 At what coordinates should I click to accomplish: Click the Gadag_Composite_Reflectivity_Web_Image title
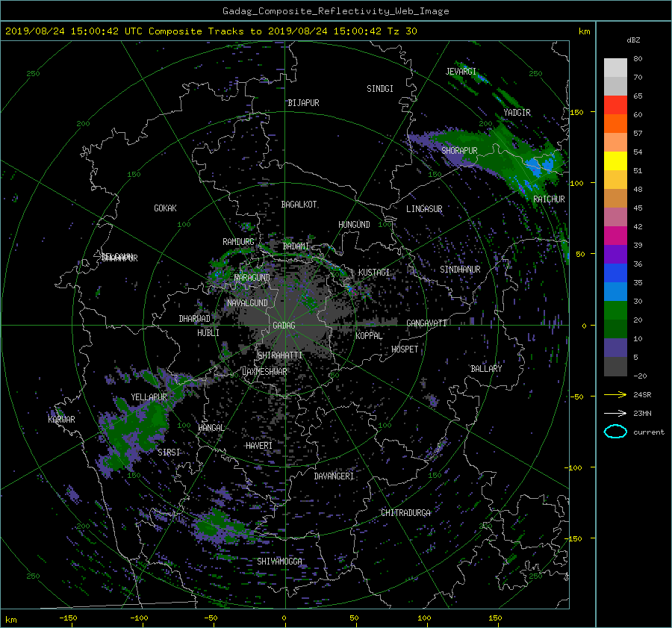335,11
